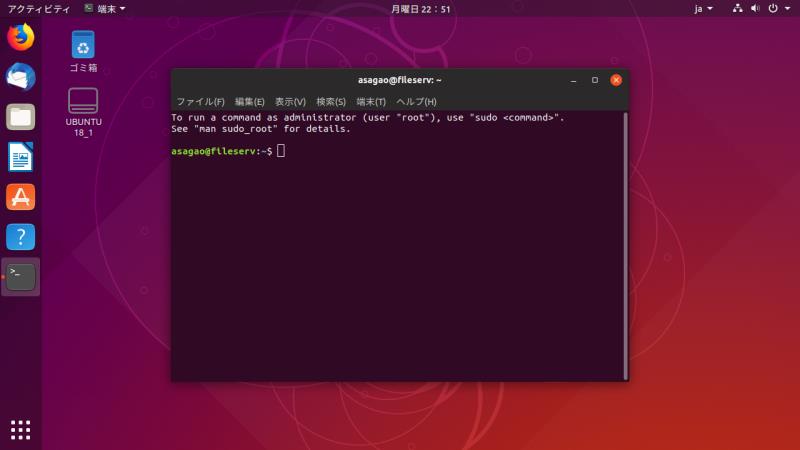Open the Help icon in the dock
This screenshot has width=800, height=450.
[20, 237]
